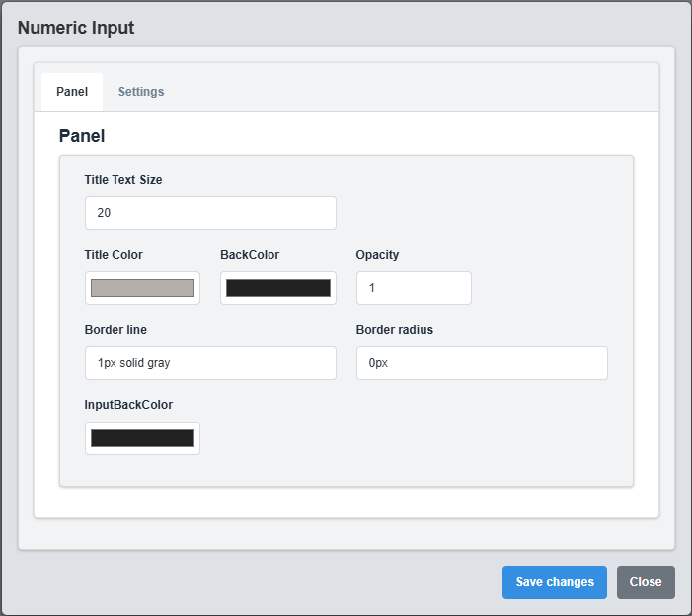Click the Title Color label

coord(114,255)
